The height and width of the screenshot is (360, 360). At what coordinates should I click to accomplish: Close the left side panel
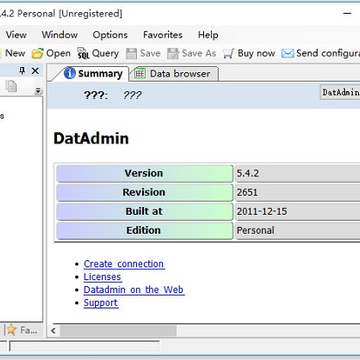(35, 71)
